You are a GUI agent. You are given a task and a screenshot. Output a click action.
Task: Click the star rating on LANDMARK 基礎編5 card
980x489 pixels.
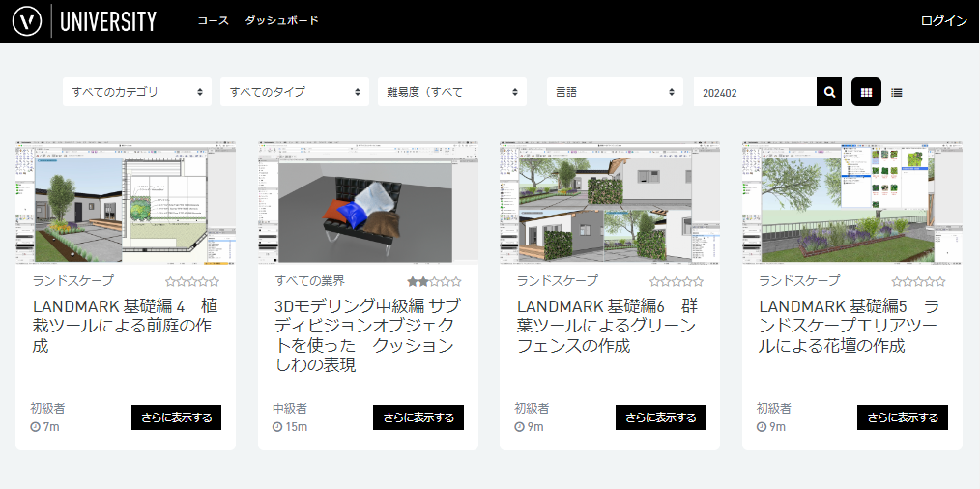918,281
